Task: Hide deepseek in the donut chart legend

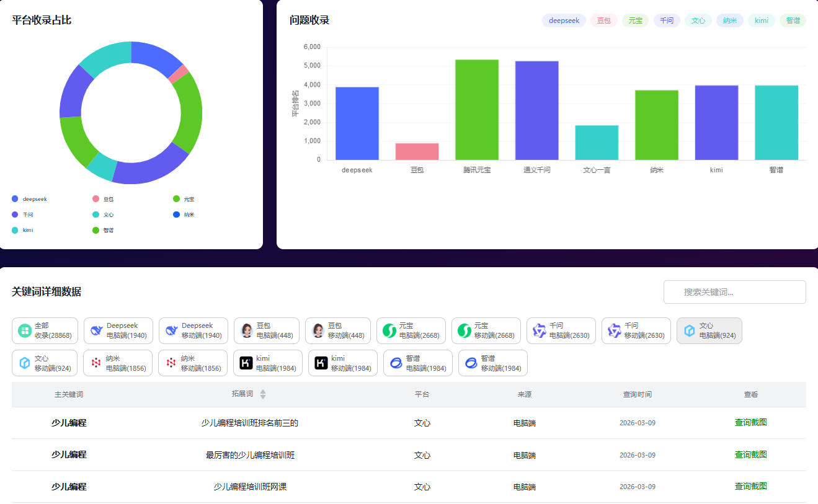Action: pyautogui.click(x=29, y=199)
